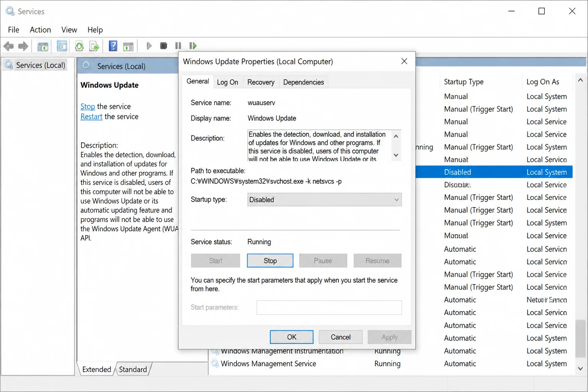Click the Description box scroll-down arrow
588x392 pixels.
396,155
